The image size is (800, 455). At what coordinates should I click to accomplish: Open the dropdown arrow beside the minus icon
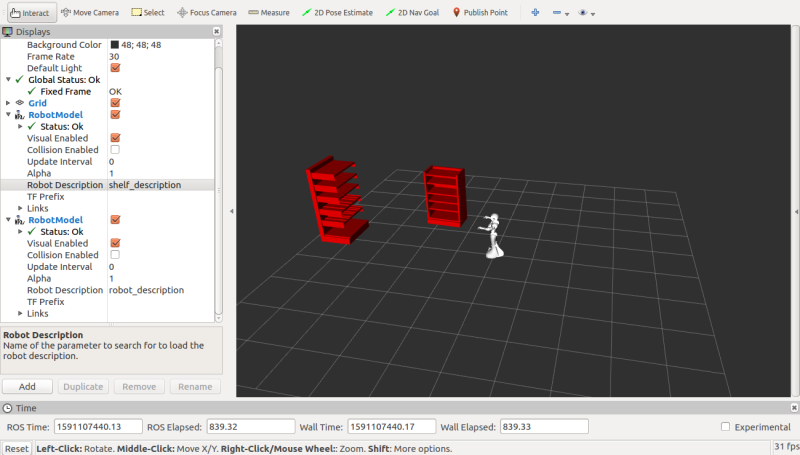[567, 14]
